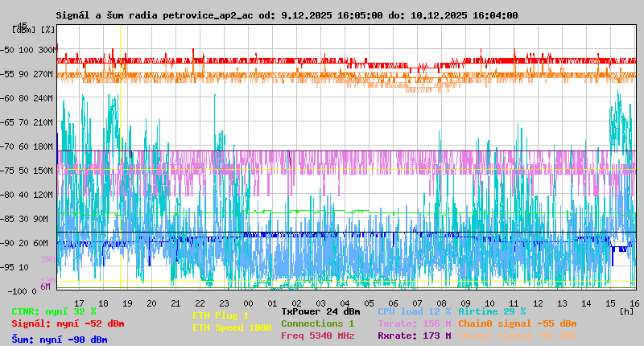Screen dimensions: 644x346
Task: Click the ETH Plug 1 legend text
Action: [221, 315]
